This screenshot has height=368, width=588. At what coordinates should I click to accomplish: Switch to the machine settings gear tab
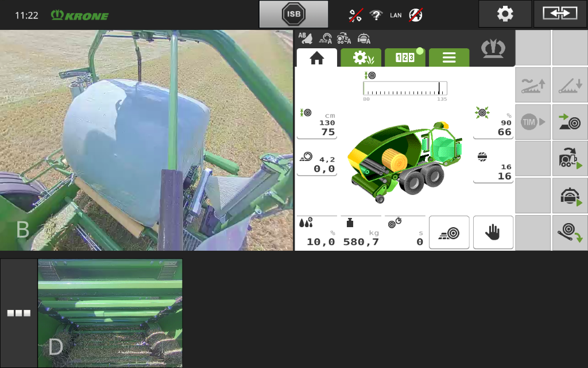pos(361,57)
